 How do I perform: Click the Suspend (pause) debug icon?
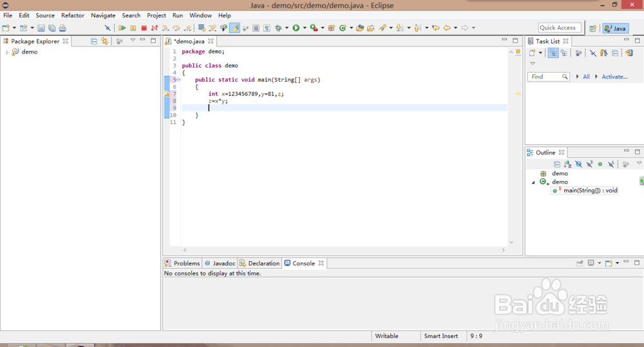(x=133, y=28)
